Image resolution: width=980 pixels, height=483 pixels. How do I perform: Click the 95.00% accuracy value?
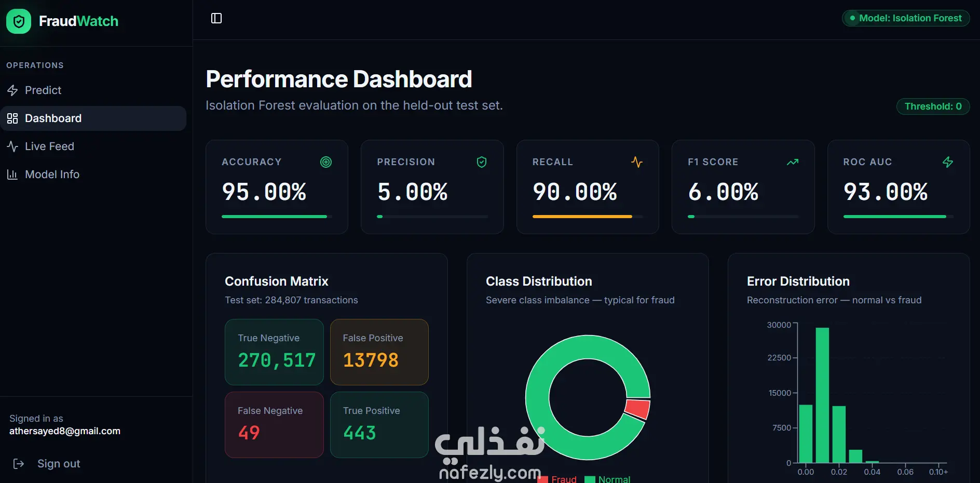click(x=264, y=192)
